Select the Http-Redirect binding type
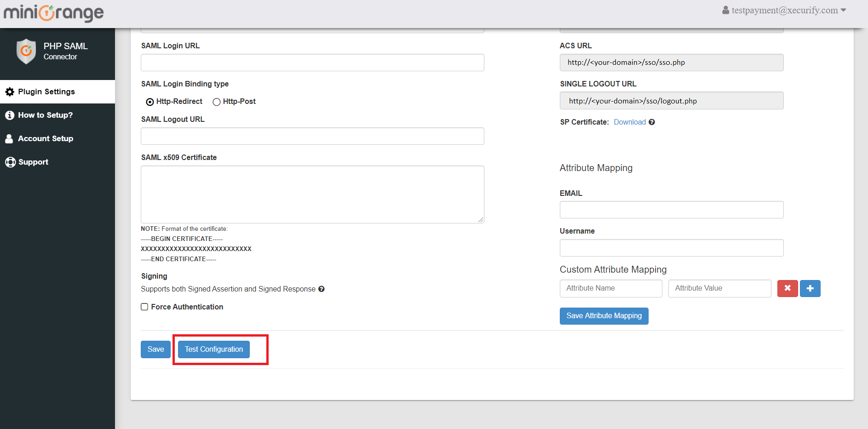 click(x=150, y=102)
